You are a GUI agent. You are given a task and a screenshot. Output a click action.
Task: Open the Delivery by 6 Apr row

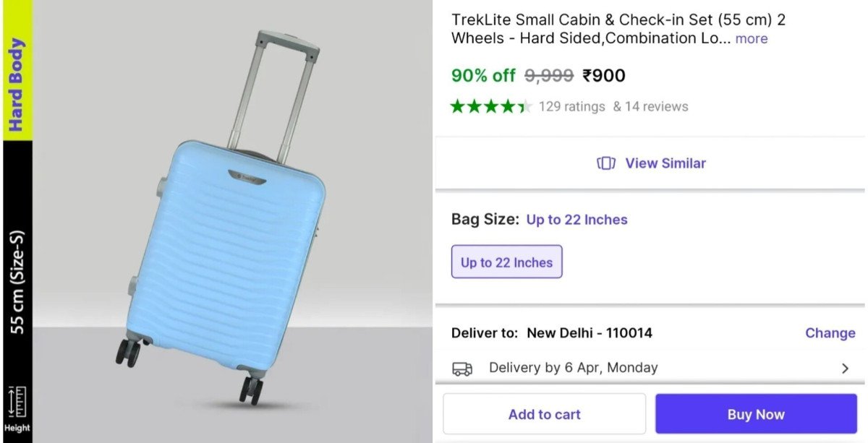[x=573, y=368]
